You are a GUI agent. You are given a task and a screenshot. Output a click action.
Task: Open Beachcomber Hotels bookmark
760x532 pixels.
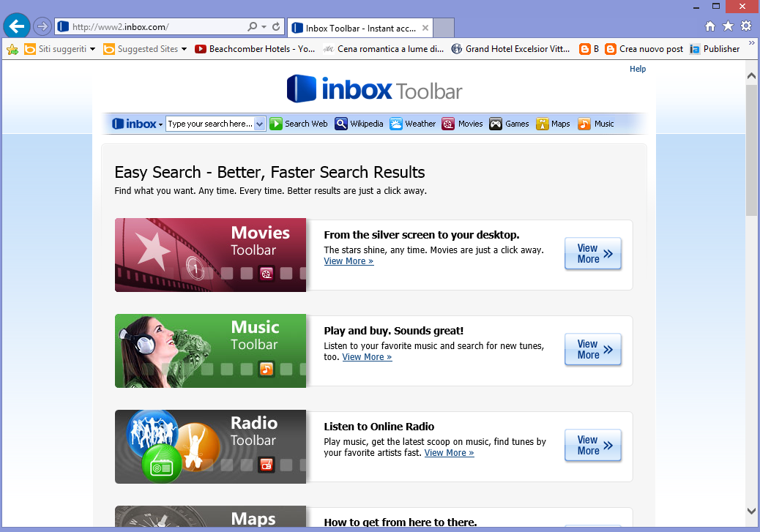pyautogui.click(x=255, y=49)
